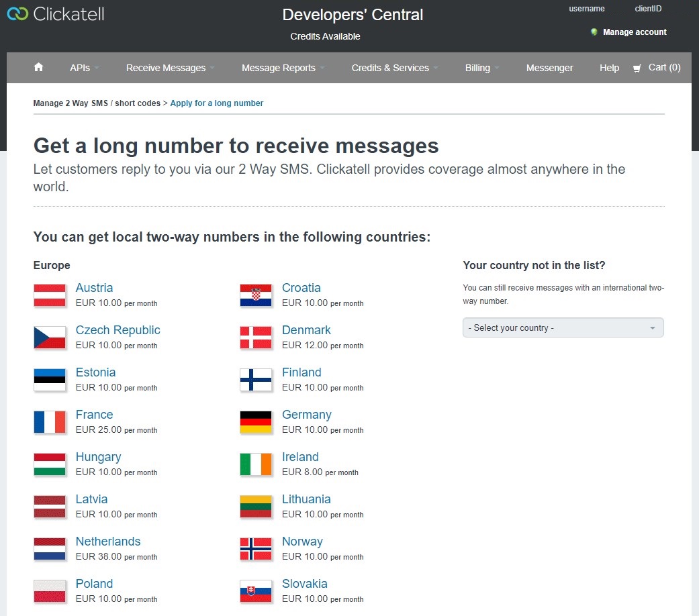This screenshot has width=699, height=616.
Task: Select the Estonia country link
Action: (x=95, y=372)
